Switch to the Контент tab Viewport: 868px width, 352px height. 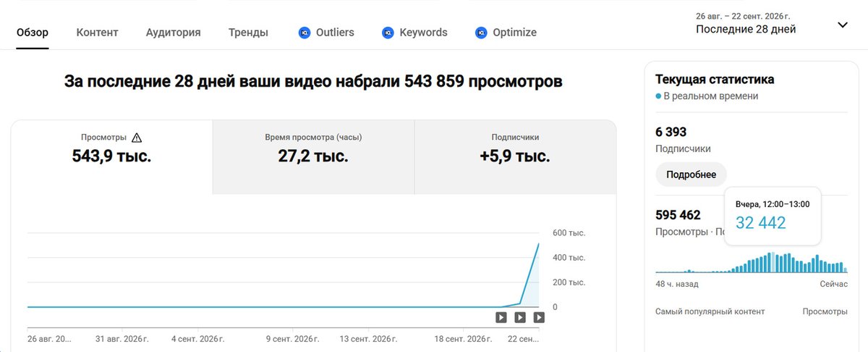coord(97,33)
